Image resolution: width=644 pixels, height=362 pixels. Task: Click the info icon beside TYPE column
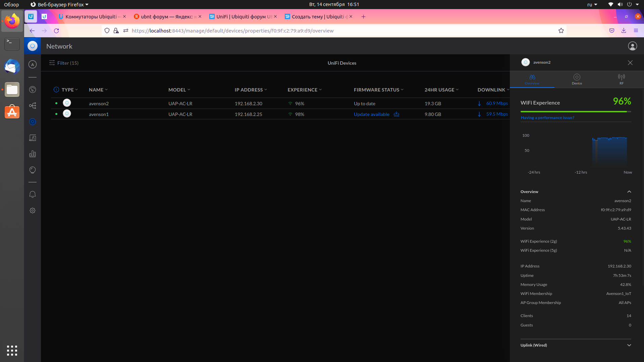click(x=56, y=89)
